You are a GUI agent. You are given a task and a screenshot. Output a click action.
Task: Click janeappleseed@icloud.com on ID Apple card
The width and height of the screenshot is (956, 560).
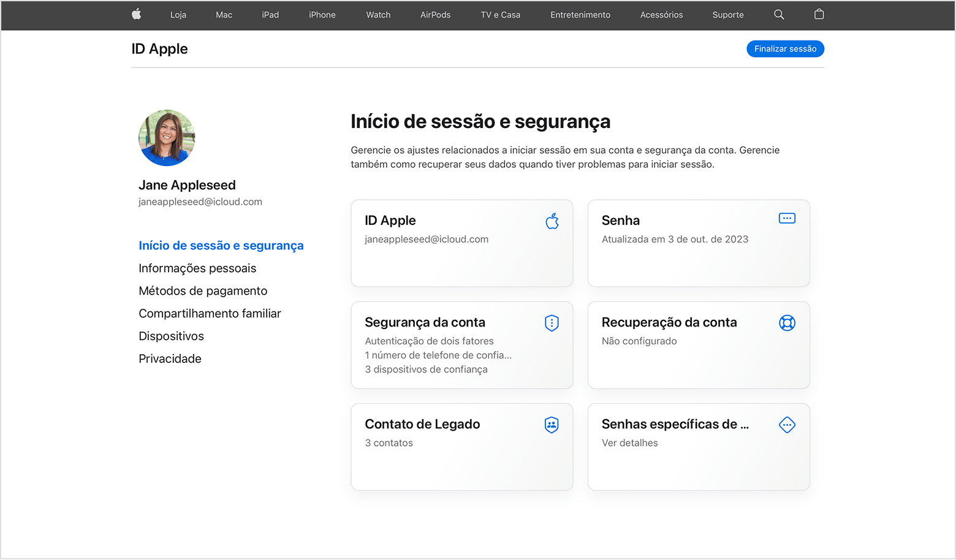[427, 240]
